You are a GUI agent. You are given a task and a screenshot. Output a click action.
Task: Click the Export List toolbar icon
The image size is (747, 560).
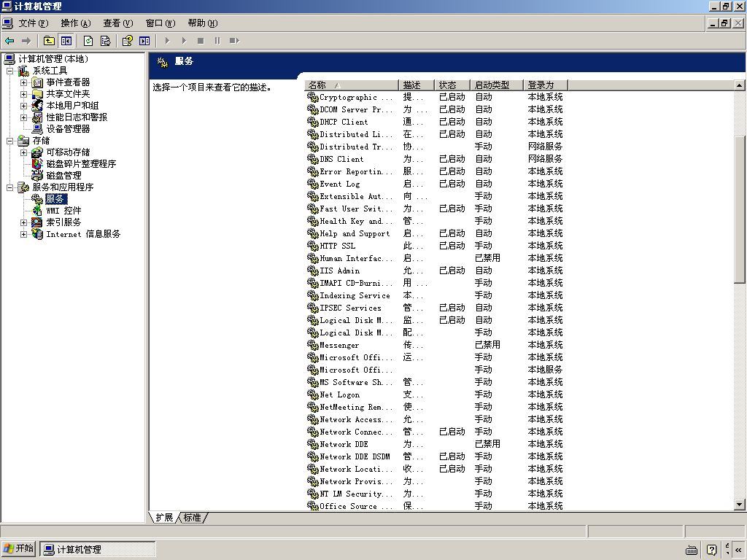(105, 41)
